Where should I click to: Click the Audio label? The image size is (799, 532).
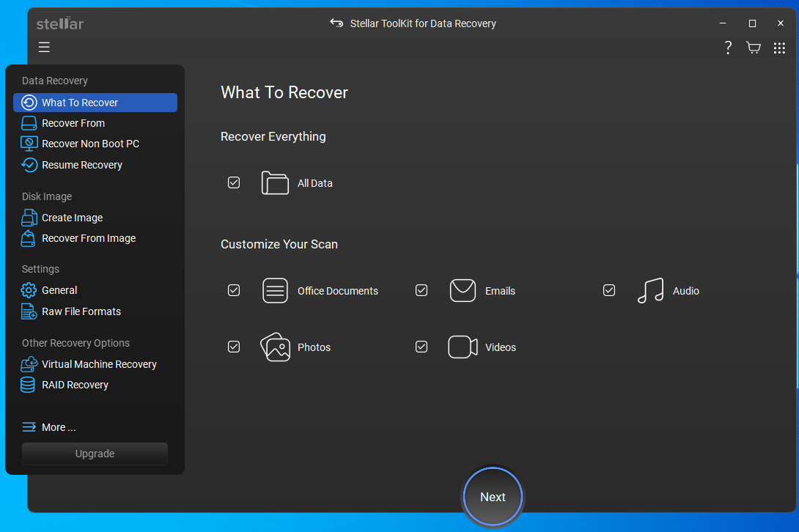click(686, 290)
